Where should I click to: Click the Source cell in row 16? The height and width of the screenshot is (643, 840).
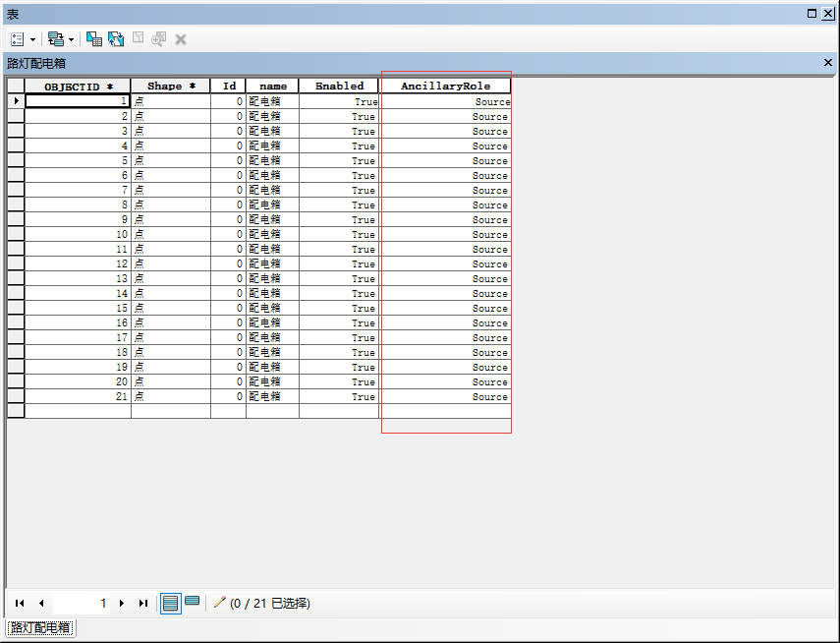[445, 322]
